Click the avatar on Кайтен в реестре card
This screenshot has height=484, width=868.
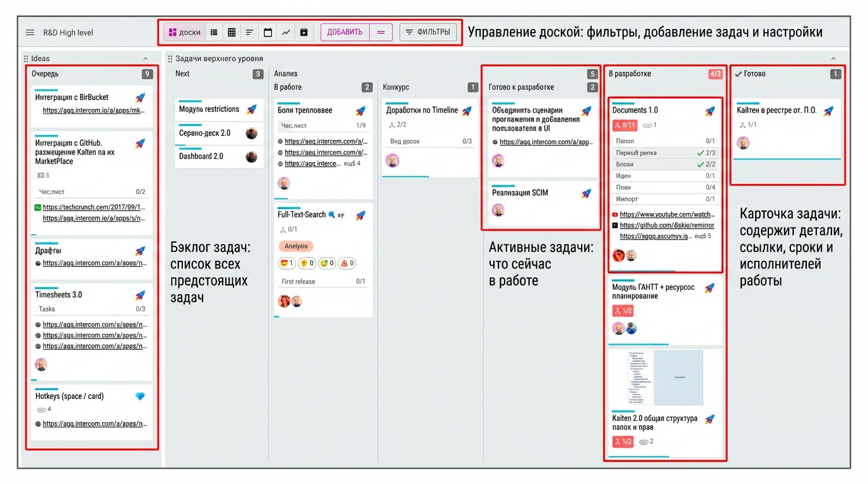click(743, 143)
